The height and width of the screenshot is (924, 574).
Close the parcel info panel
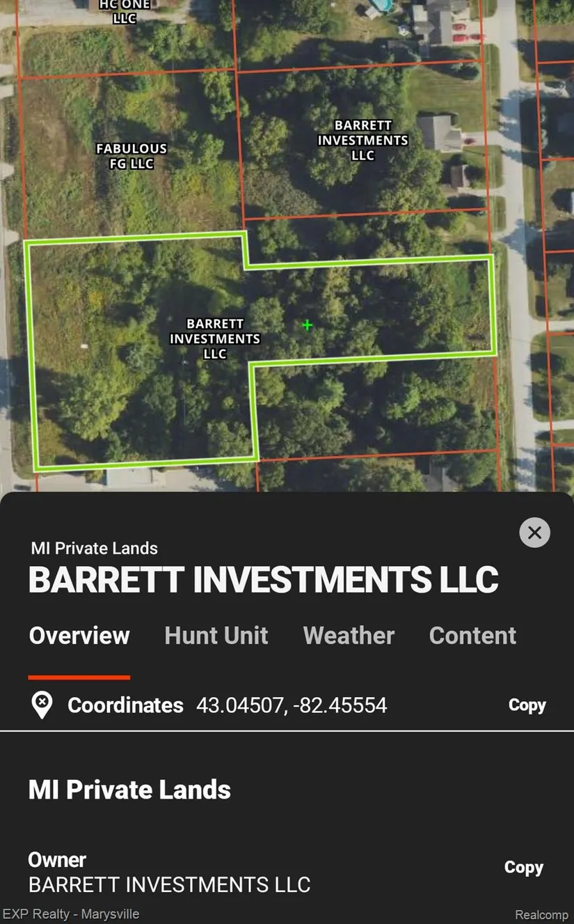coord(534,533)
